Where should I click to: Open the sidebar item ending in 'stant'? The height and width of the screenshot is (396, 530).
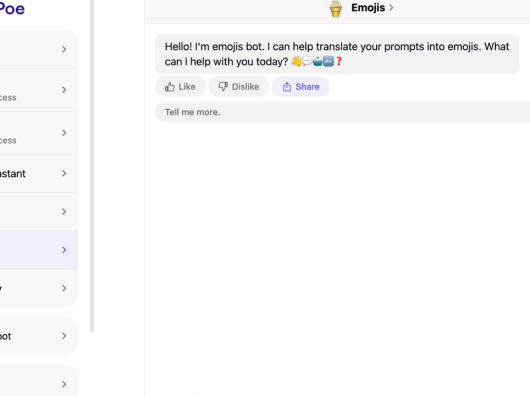pyautogui.click(x=39, y=174)
